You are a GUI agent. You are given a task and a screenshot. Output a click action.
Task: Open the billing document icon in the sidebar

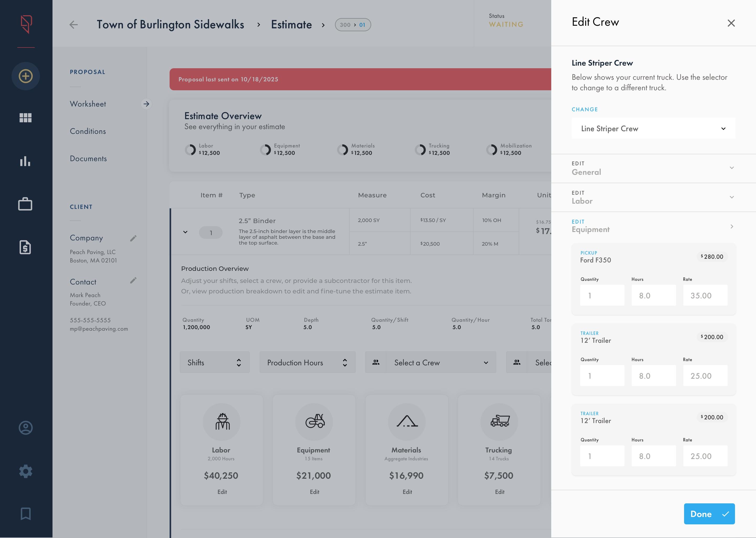25,247
